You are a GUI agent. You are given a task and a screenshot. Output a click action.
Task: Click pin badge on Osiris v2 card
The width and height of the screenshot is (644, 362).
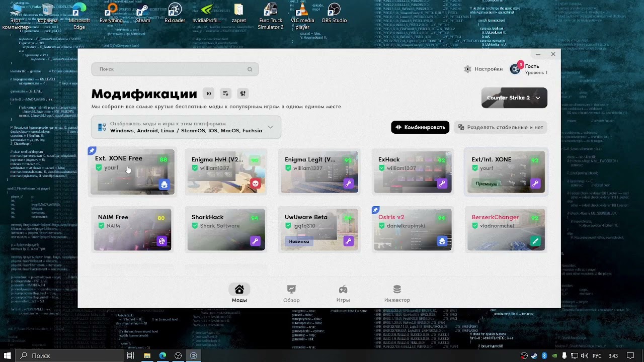click(x=375, y=210)
